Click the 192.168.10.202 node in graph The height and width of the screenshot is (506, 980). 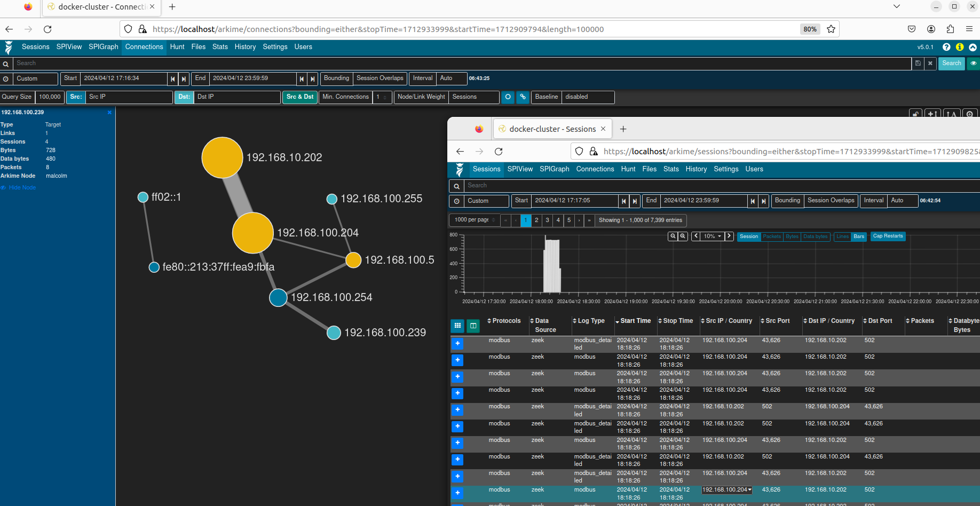[x=222, y=157]
